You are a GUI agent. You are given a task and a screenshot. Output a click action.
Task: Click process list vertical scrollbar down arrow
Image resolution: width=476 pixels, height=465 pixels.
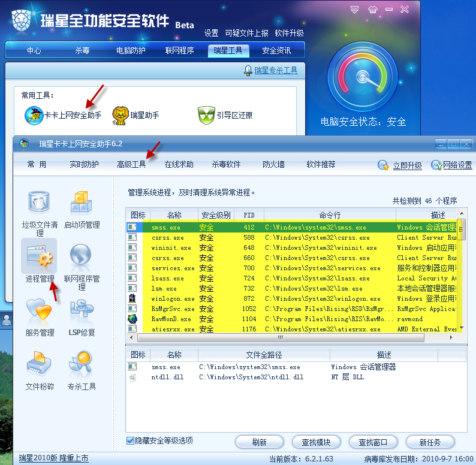pos(462,328)
